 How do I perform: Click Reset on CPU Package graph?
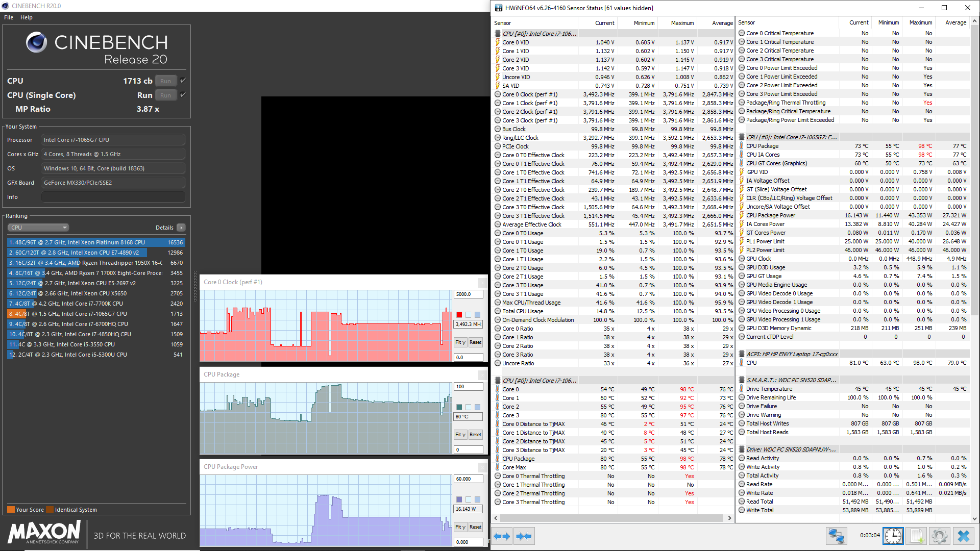click(x=475, y=435)
